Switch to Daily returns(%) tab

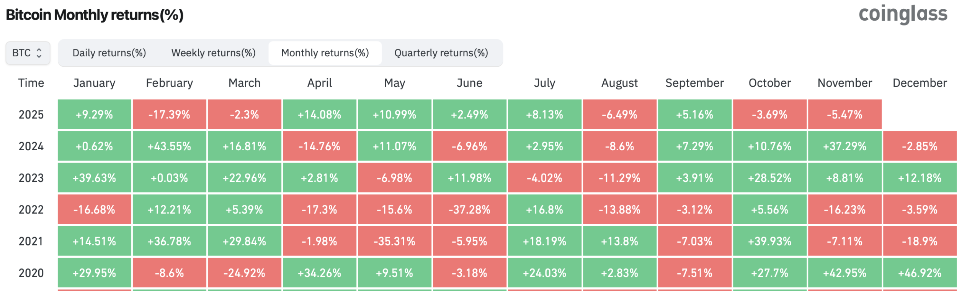(109, 53)
